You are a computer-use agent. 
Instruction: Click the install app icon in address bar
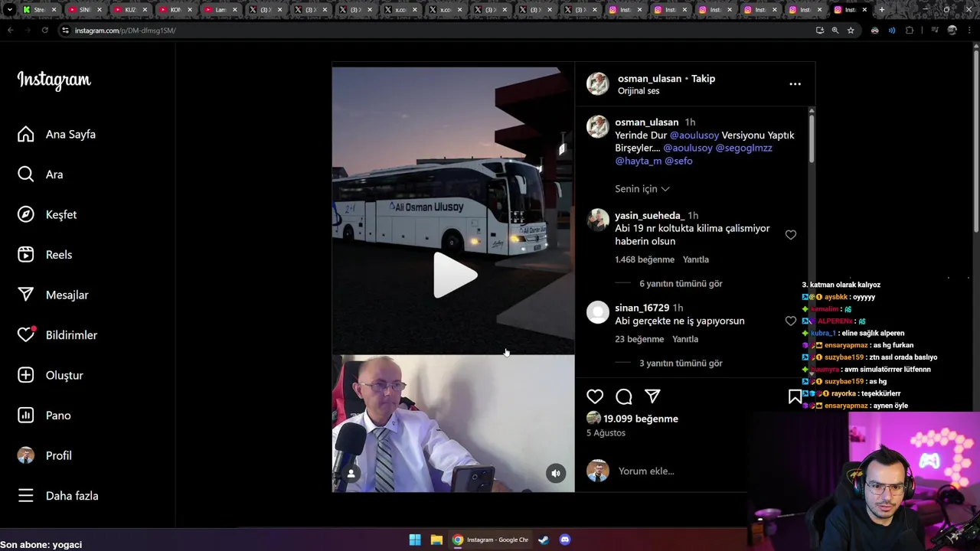pyautogui.click(x=820, y=31)
